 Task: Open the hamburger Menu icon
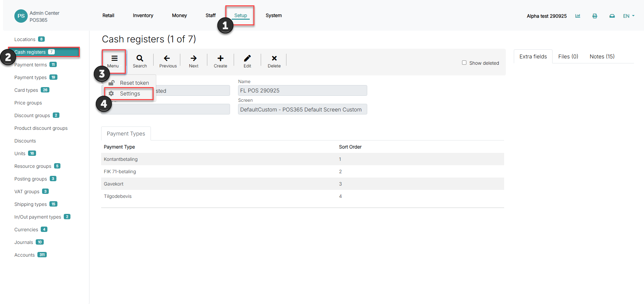pyautogui.click(x=114, y=58)
